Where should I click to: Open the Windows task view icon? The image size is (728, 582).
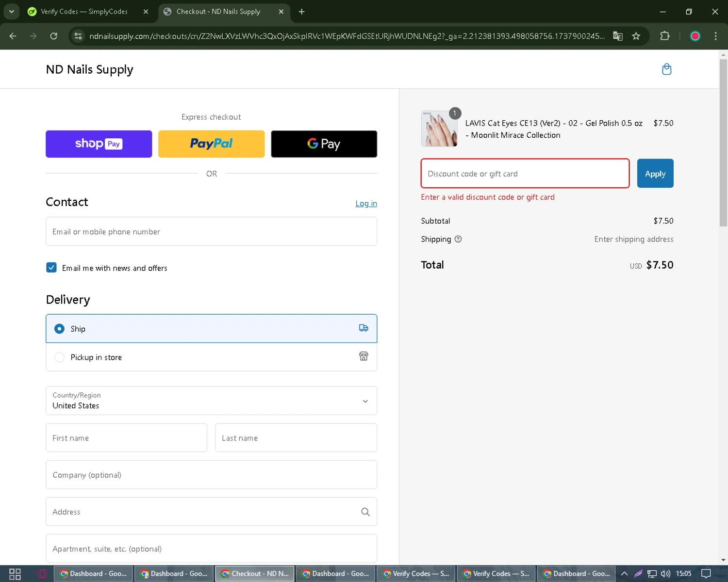click(x=15, y=574)
